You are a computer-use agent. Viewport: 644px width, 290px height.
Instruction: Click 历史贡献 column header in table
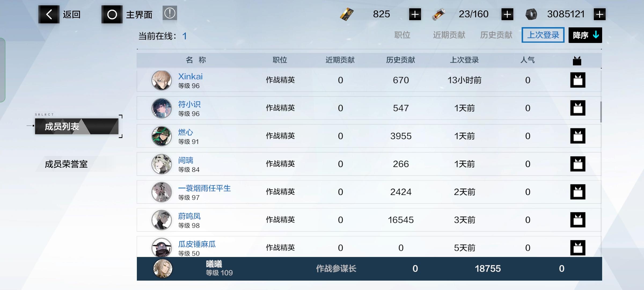(x=401, y=60)
